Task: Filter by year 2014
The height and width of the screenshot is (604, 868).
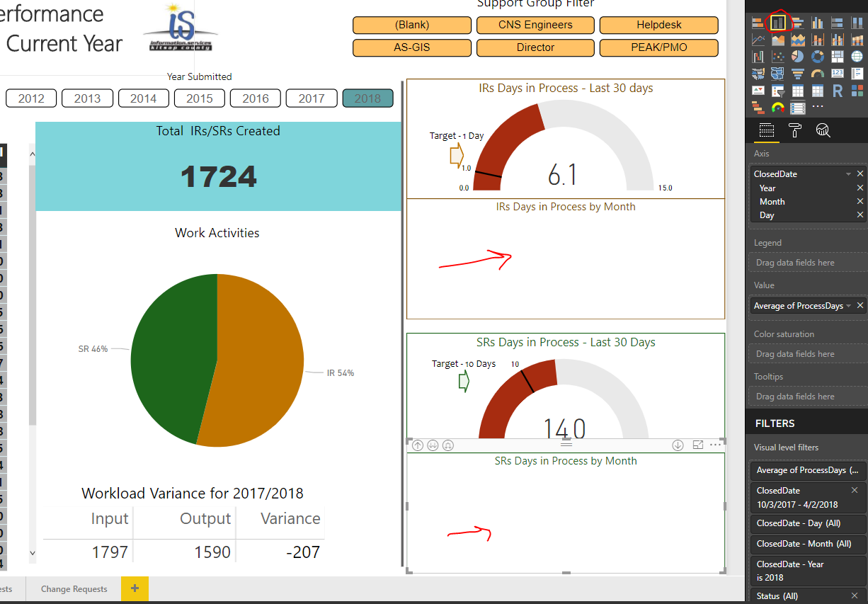Action: click(x=143, y=98)
